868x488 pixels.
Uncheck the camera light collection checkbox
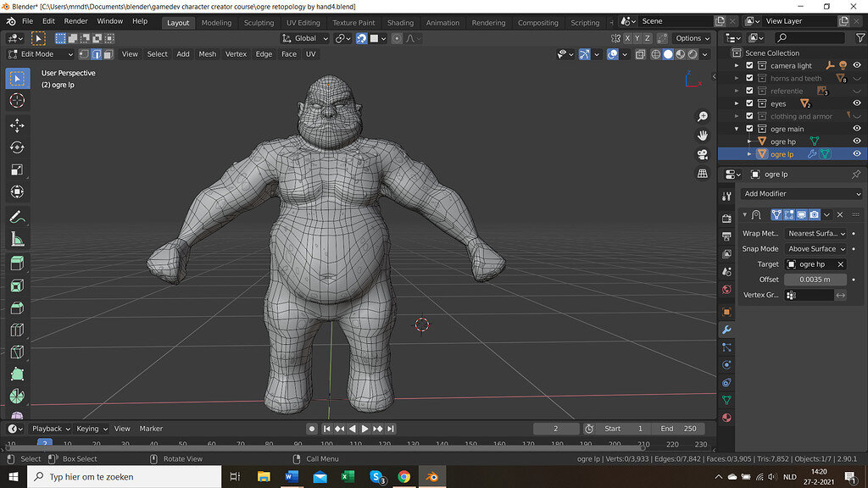(x=749, y=65)
